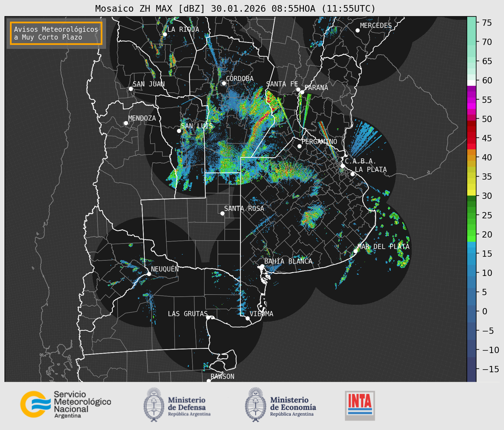This screenshot has height=430, width=504.
Task: Select the Bahía Blanca city marker
Action: [x=262, y=266]
